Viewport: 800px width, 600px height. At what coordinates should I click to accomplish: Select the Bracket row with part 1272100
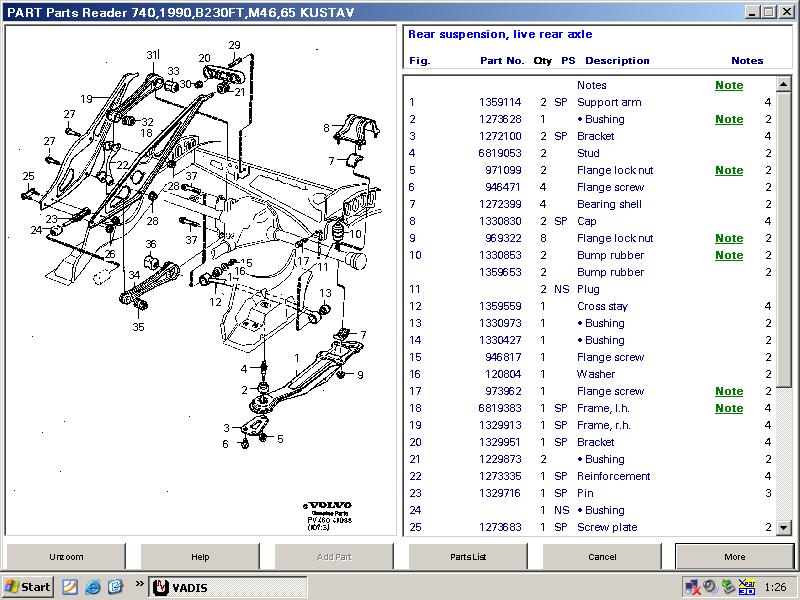(x=590, y=136)
